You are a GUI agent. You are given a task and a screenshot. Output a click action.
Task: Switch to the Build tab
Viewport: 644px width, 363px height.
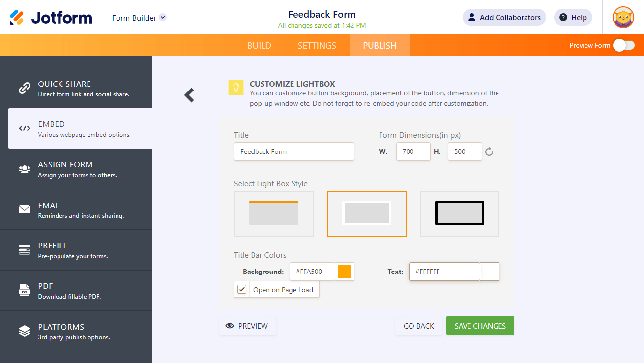tap(259, 45)
